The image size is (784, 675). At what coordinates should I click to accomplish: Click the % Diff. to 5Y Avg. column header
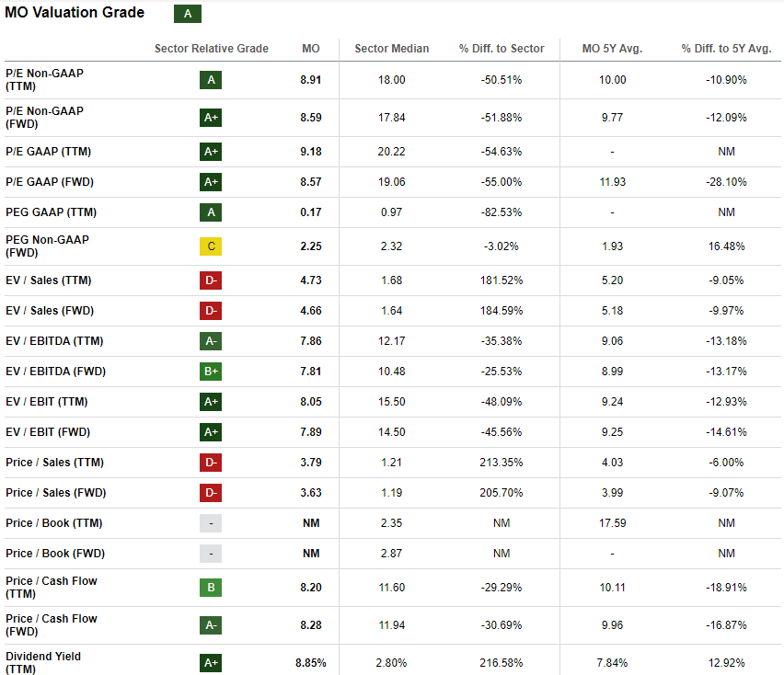pyautogui.click(x=726, y=49)
